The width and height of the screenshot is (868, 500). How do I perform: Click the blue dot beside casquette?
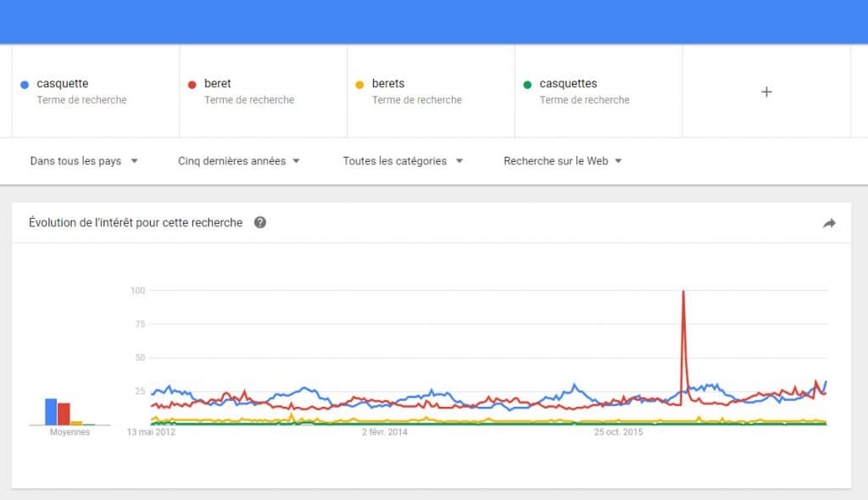[x=25, y=85]
